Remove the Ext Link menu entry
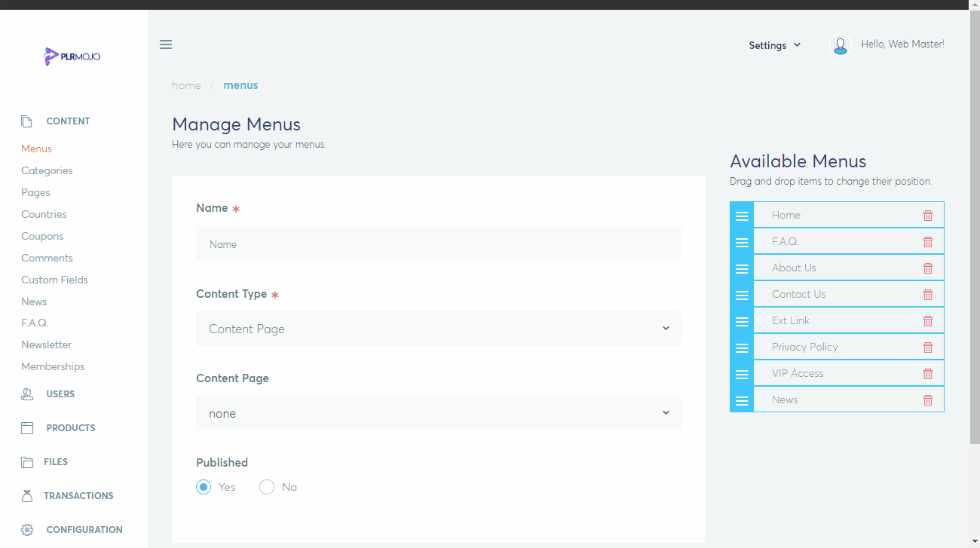 927,321
